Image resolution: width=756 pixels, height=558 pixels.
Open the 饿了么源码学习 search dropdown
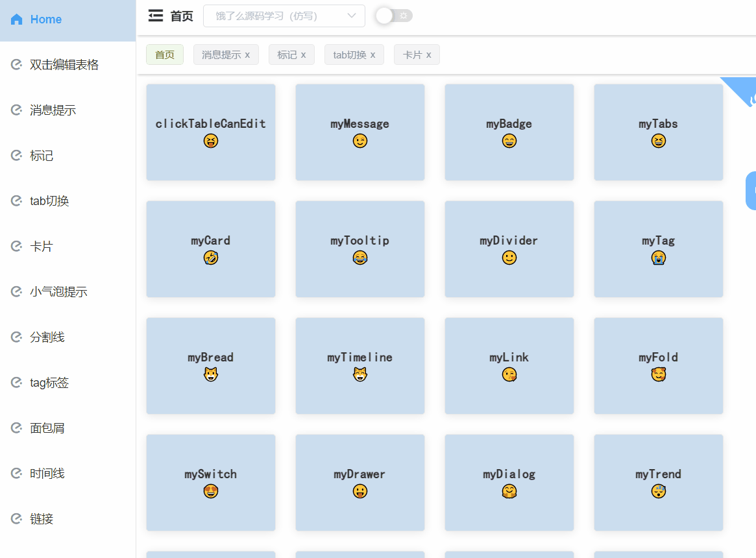(284, 16)
